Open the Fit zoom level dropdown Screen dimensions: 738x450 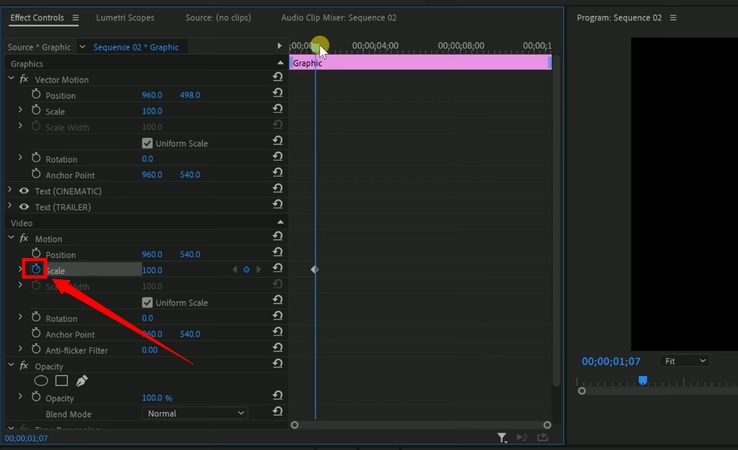pyautogui.click(x=685, y=361)
